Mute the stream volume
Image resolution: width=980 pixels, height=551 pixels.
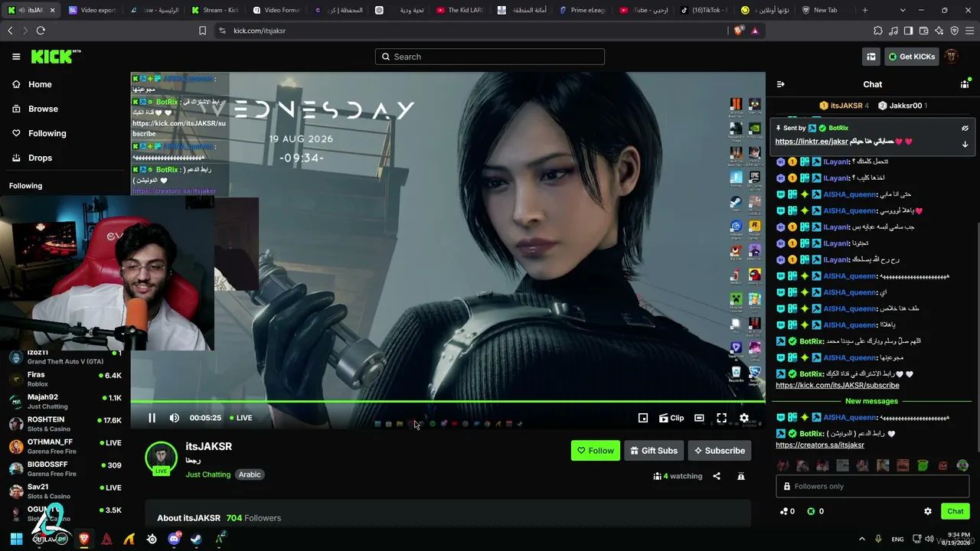[x=175, y=418]
